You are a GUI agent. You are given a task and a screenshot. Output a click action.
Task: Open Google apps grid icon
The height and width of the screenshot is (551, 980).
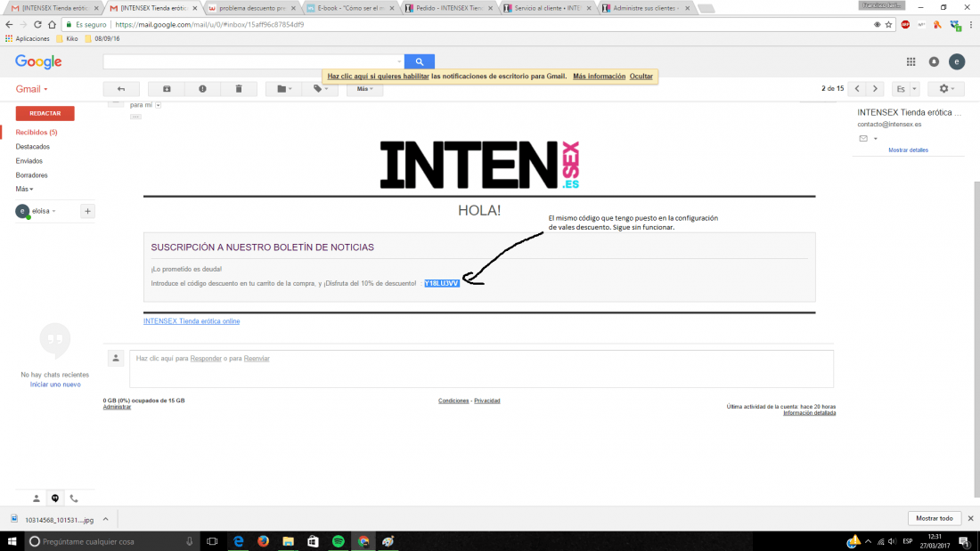pos(911,61)
